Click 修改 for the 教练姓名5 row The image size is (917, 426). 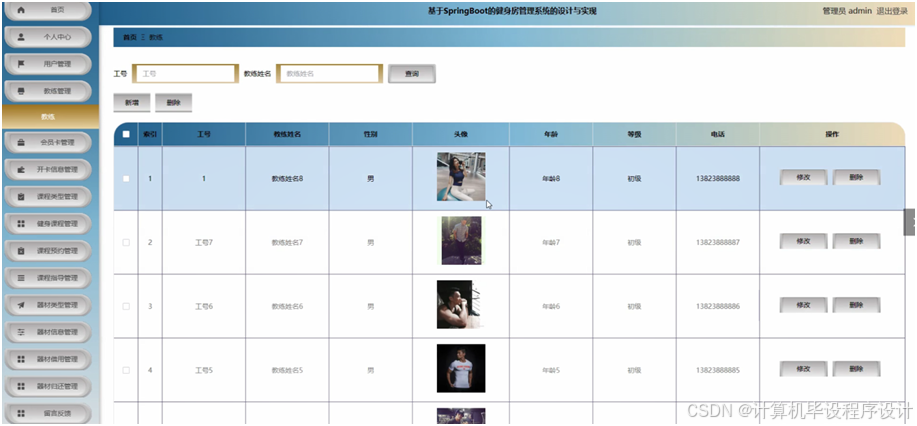[803, 369]
